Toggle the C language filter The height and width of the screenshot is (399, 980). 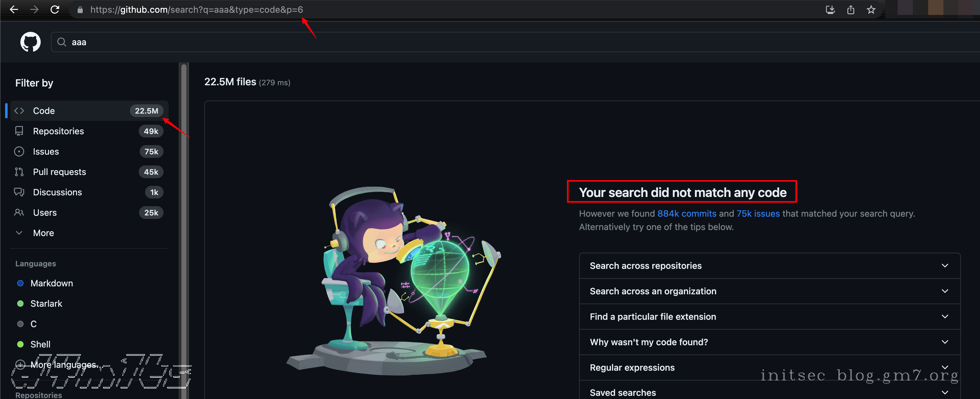click(34, 324)
